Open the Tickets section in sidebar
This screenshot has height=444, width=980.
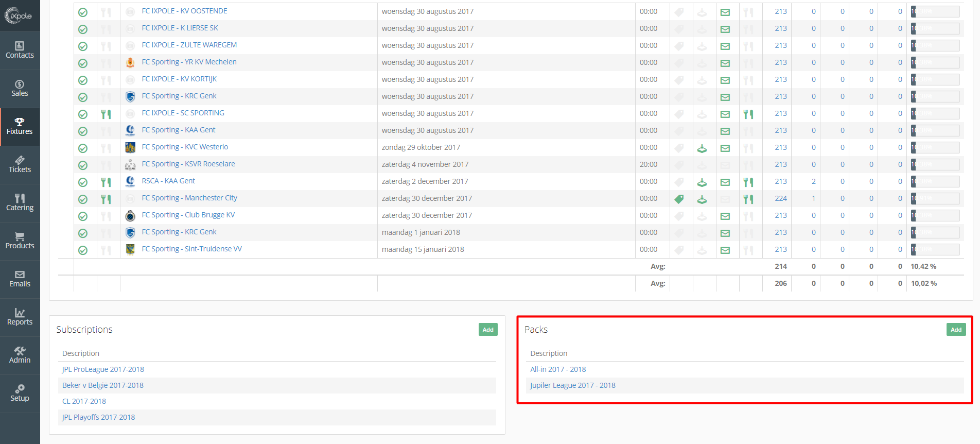[x=20, y=165]
